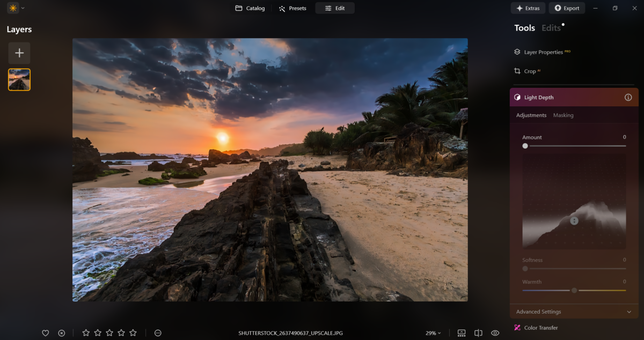This screenshot has width=644, height=340.
Task: Open the ellipsis options near the star rating
Action: 157,332
